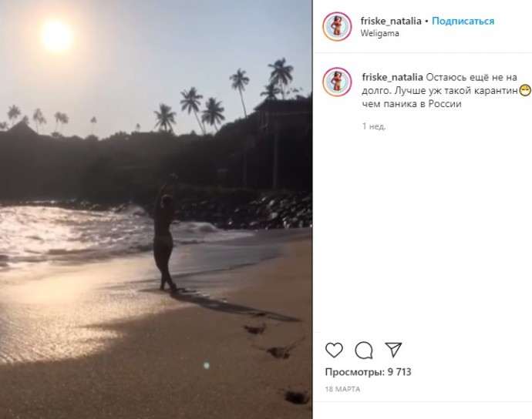Open comments with the speech bubble icon

pyautogui.click(x=364, y=350)
